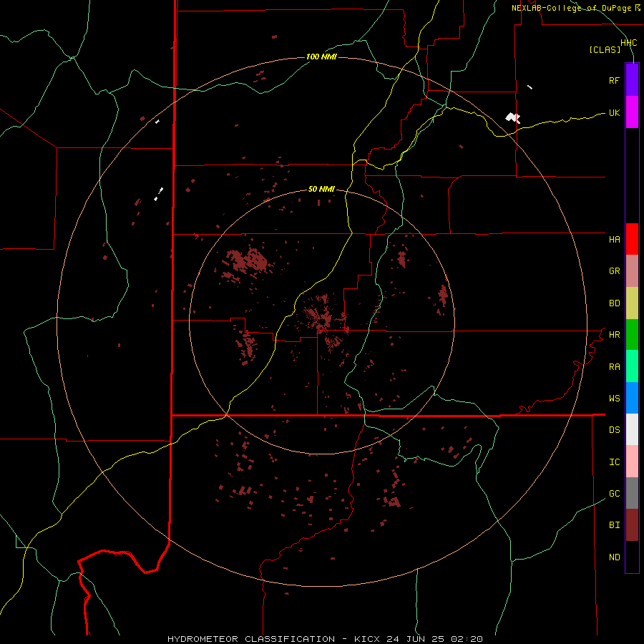
Task: Click the HHC product label
Action: 628,43
